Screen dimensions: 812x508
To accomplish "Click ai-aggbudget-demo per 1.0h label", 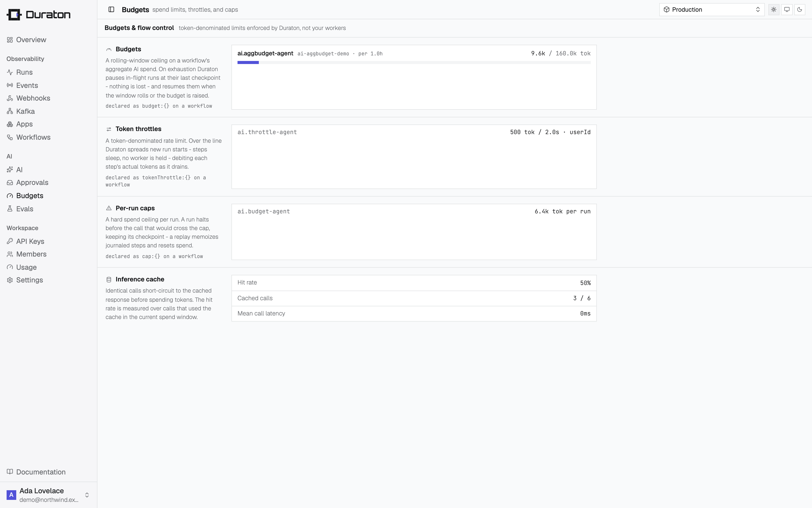I will (340, 54).
